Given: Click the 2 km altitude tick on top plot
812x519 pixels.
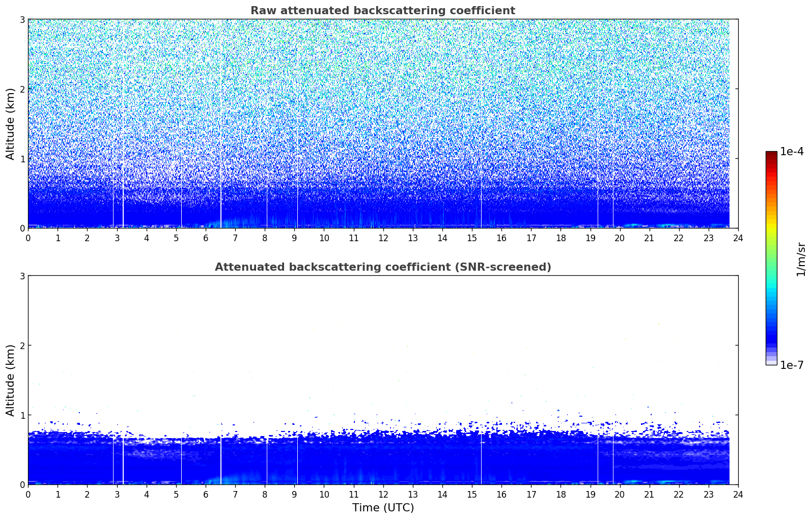Looking at the screenshot, I should (22, 89).
